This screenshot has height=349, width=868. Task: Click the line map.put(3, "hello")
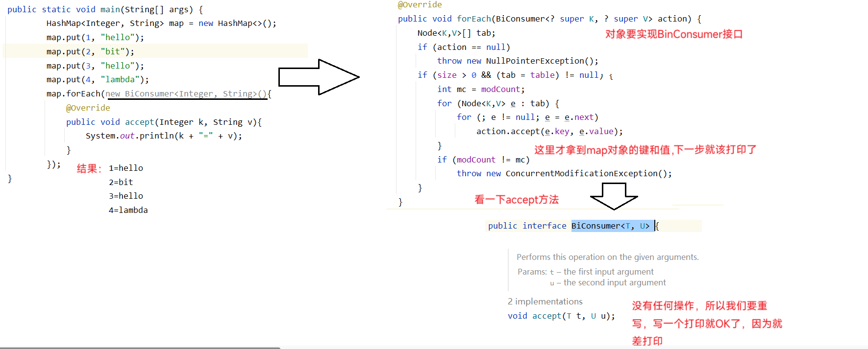[x=95, y=66]
